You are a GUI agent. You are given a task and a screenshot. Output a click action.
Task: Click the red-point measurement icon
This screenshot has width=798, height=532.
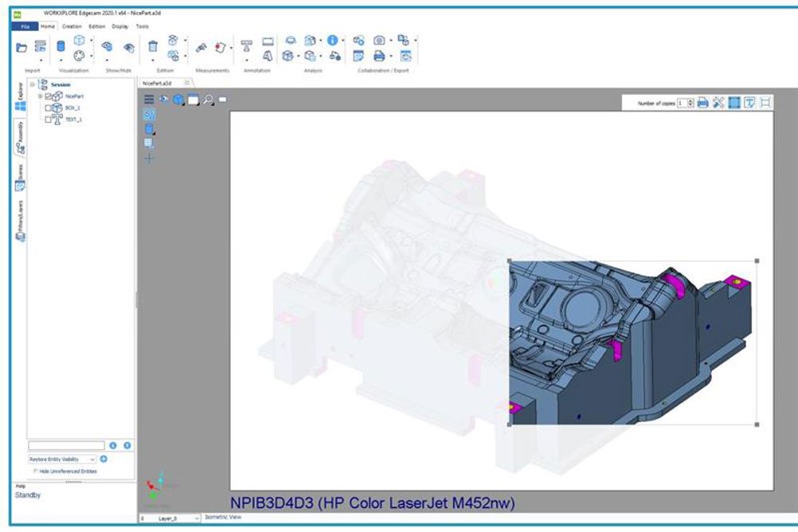(x=220, y=47)
